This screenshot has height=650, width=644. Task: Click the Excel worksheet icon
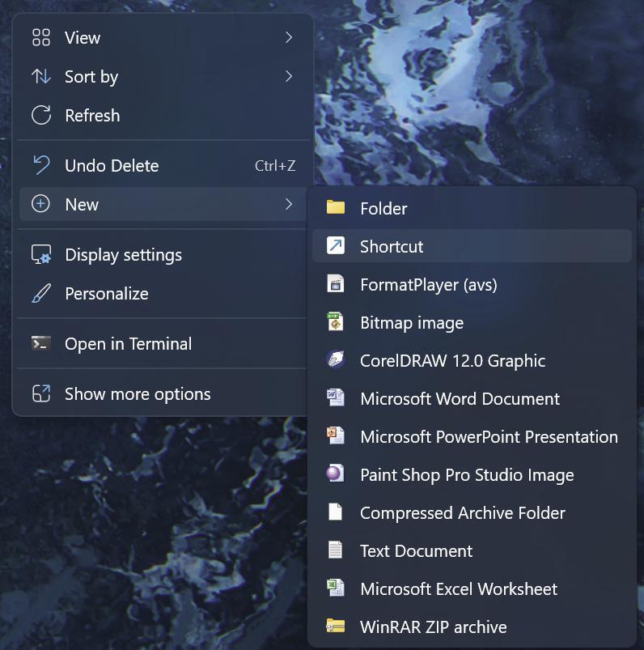[335, 588]
